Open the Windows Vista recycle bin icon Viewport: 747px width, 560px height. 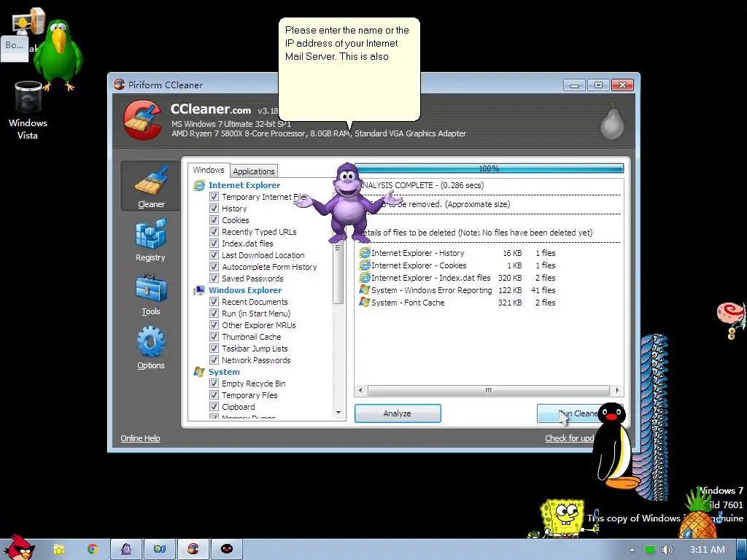click(x=28, y=111)
